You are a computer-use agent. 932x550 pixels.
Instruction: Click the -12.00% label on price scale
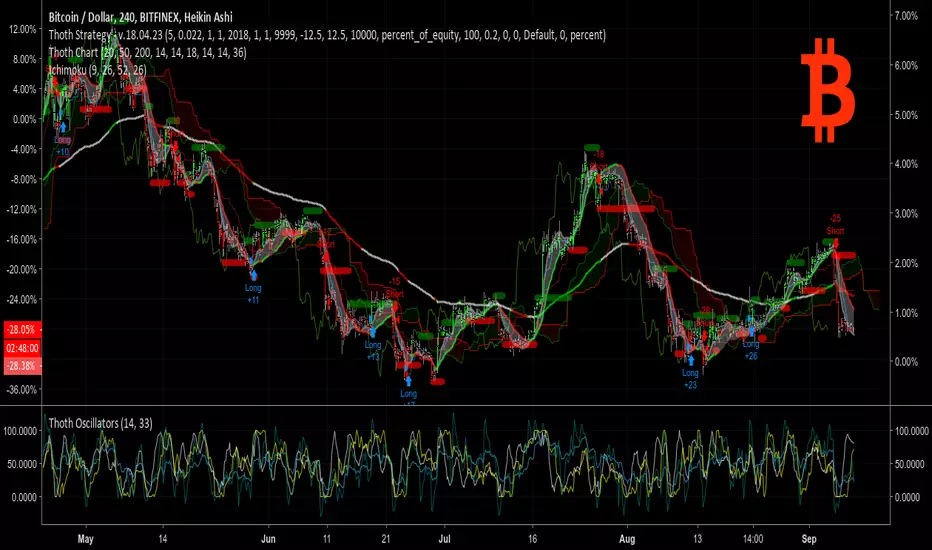point(22,209)
